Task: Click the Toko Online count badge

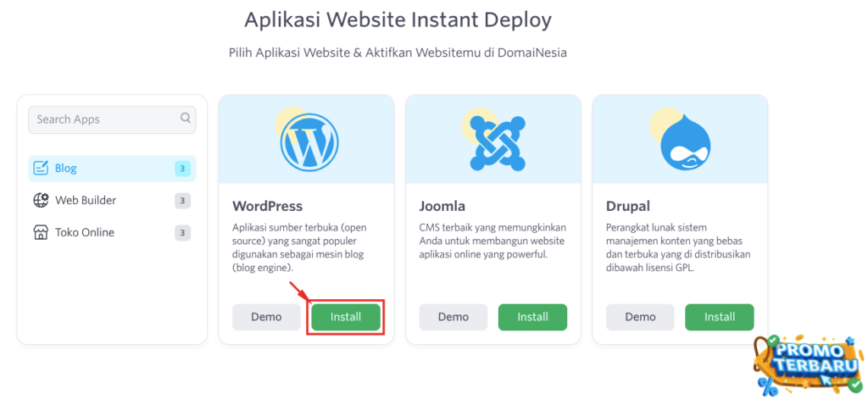Action: (183, 232)
